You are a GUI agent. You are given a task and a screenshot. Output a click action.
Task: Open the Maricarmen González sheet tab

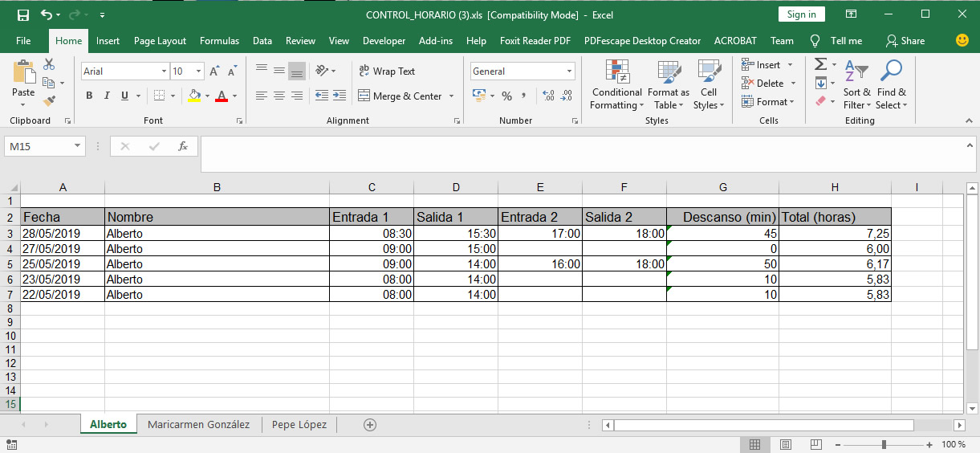coord(198,424)
